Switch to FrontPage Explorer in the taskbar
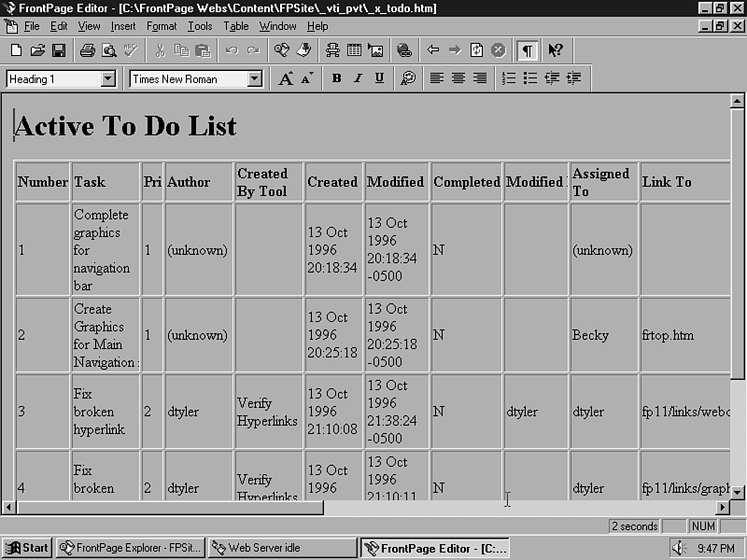747x560 pixels. pos(129,548)
